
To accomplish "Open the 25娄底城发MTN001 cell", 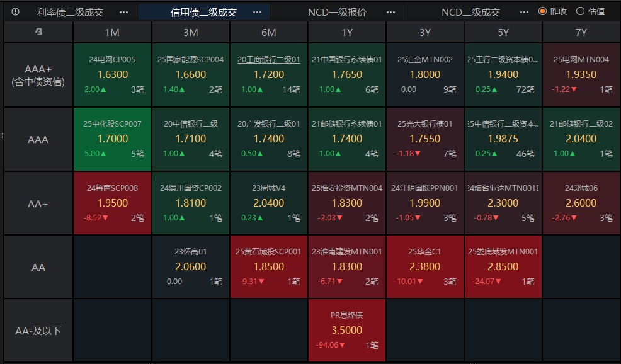I will 503,267.
